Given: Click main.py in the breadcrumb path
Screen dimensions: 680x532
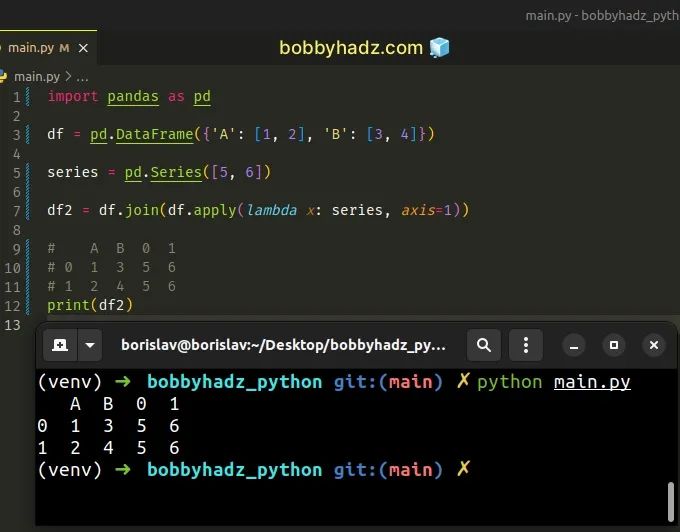Looking at the screenshot, I should (x=37, y=77).
